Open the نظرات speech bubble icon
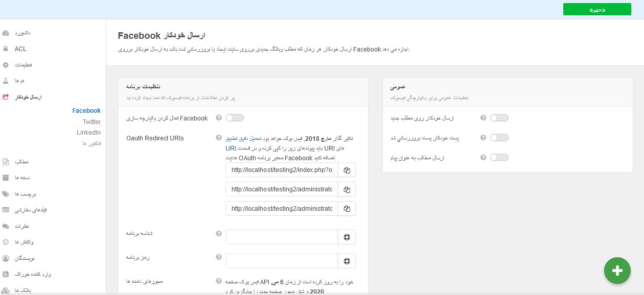 click(x=6, y=226)
